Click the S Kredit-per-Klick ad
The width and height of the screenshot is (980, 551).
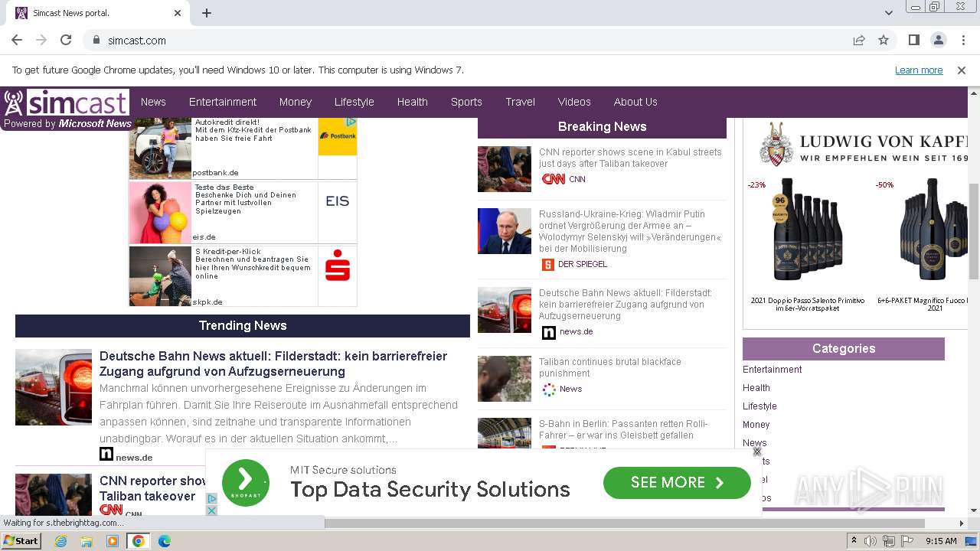tap(243, 275)
